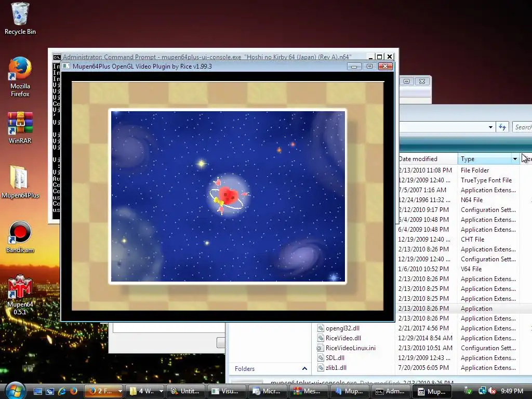The image size is (532, 399).
Task: Select the RiceVideo.dll file name
Action: click(343, 338)
